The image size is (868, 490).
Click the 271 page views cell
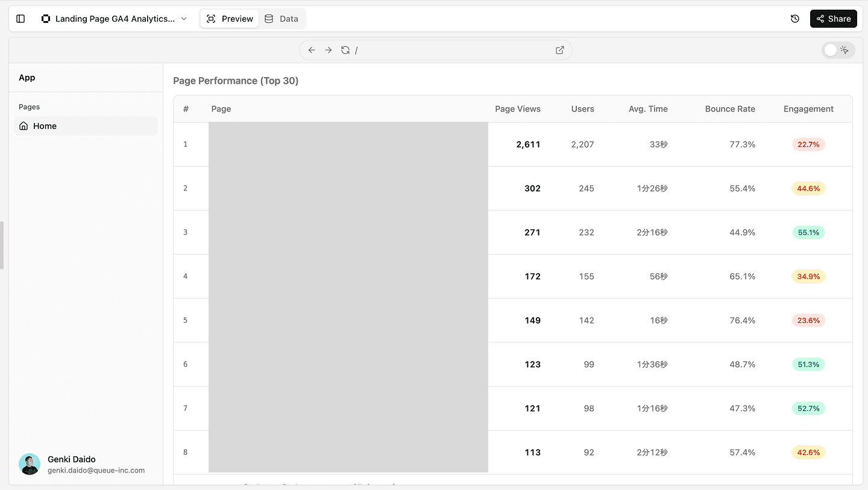(532, 232)
